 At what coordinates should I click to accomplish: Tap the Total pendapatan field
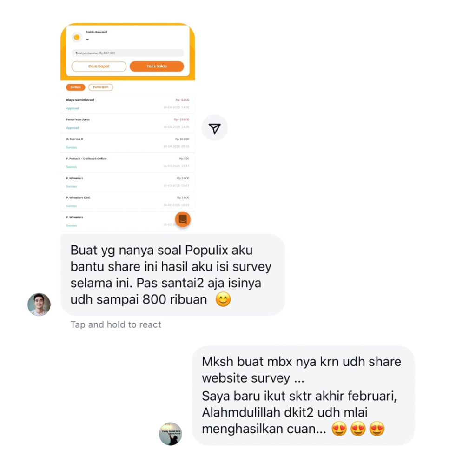127,53
